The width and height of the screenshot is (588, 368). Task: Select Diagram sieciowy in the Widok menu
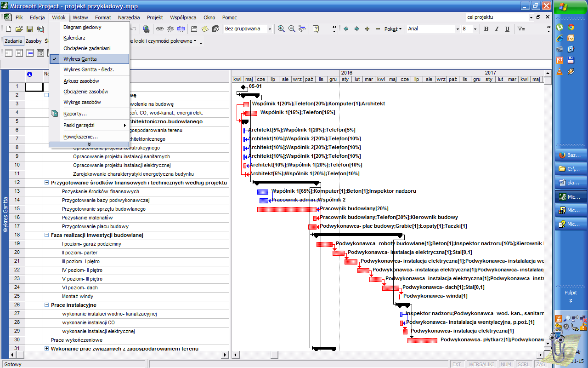89,27
